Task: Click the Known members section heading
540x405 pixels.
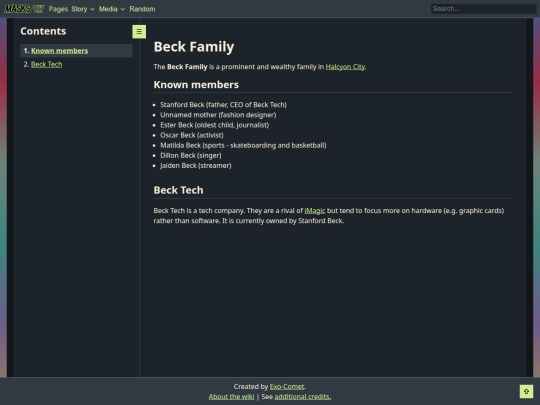Action: [196, 85]
